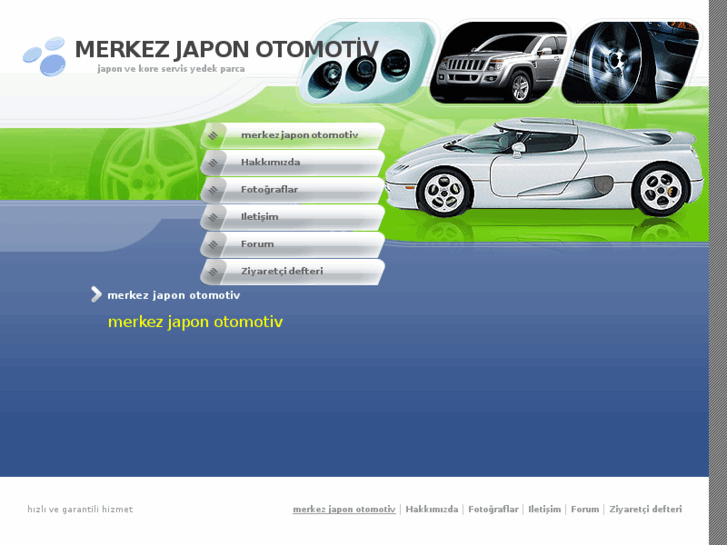The height and width of the screenshot is (545, 727).
Task: Click the tagline japon ve kore servis yedek parca
Action: pos(171,69)
